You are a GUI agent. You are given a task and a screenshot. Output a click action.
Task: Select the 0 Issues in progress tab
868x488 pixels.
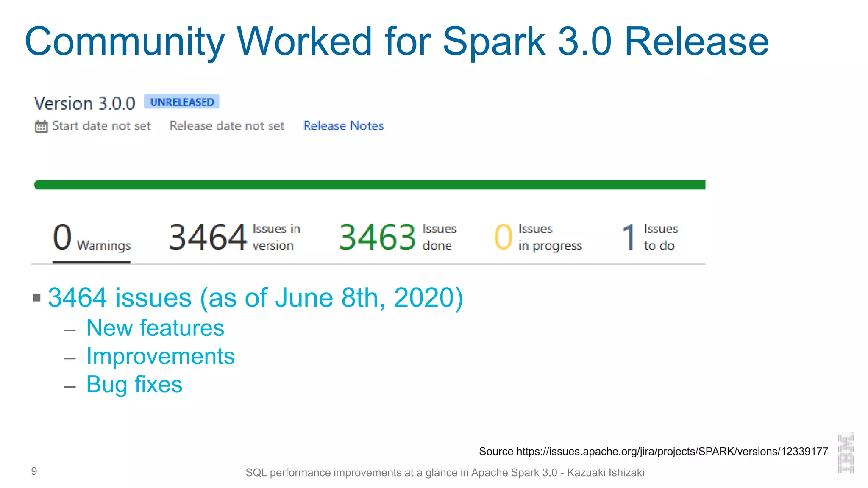(538, 237)
